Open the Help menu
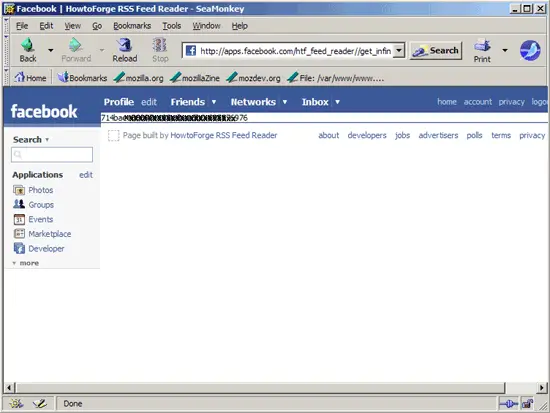 point(240,26)
